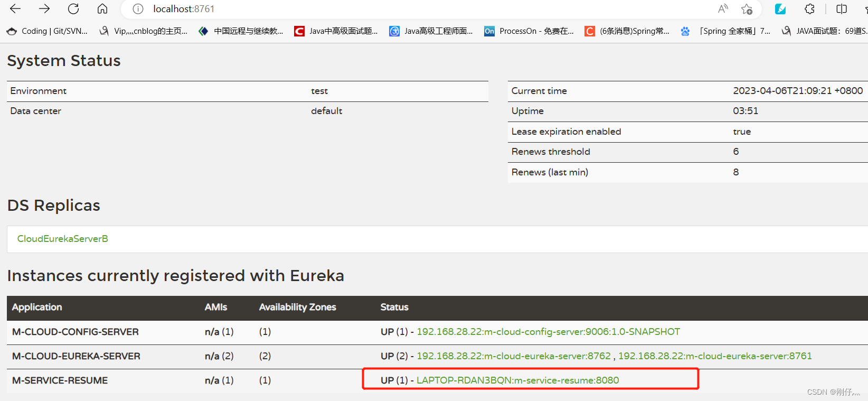This screenshot has width=868, height=401.
Task: Select the Renews (last min) value 8
Action: (x=736, y=172)
